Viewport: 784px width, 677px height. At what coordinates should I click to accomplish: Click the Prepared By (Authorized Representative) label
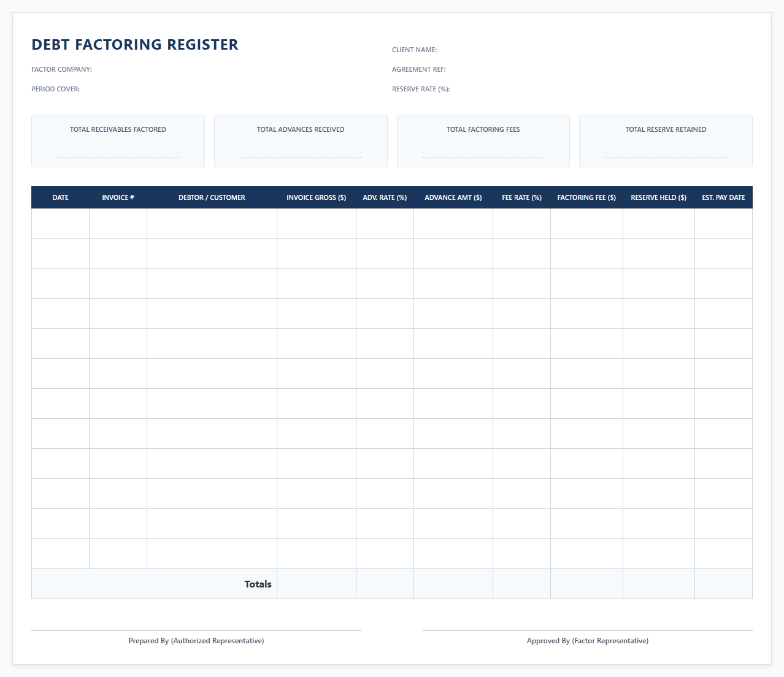pos(196,641)
